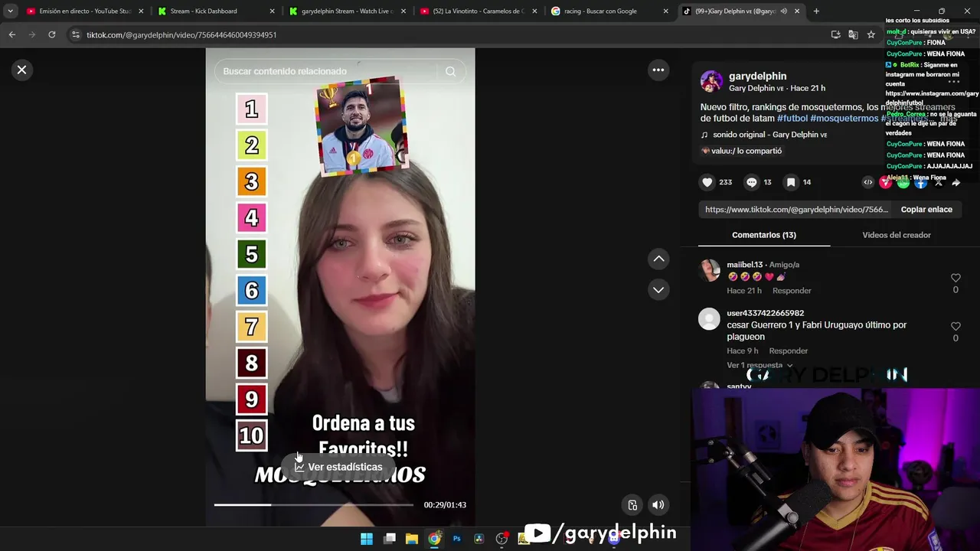The image size is (980, 551).
Task: Go to previous video with up chevron
Action: 658,259
